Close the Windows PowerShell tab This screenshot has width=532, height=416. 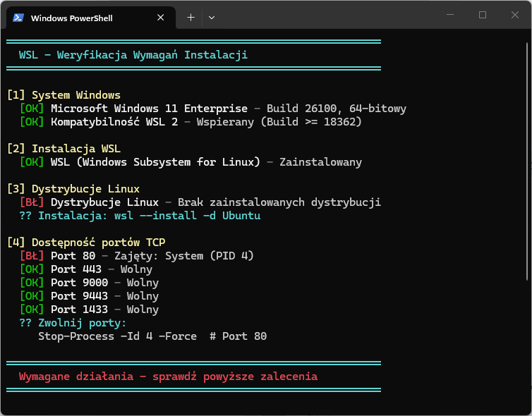point(161,18)
